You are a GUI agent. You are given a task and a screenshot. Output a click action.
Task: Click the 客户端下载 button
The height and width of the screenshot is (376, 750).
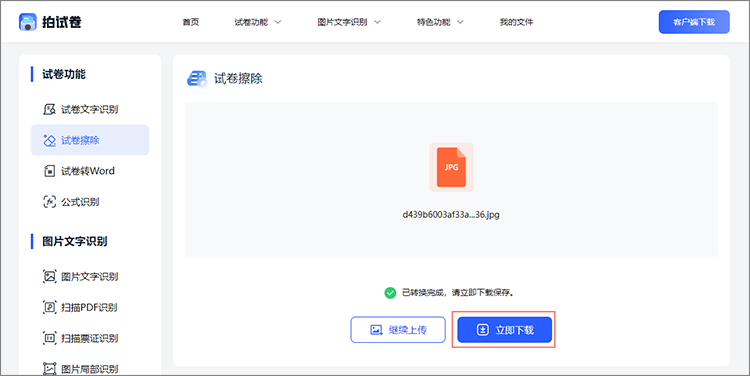[x=694, y=22]
